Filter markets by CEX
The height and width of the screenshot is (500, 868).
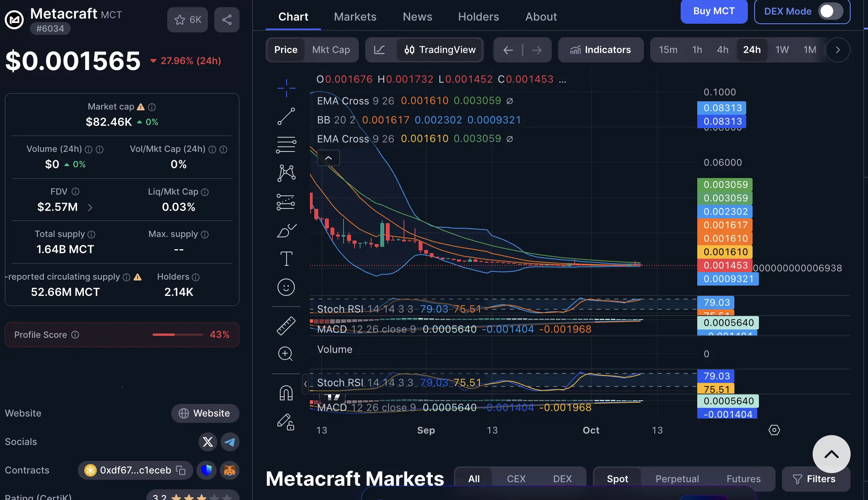coord(516,479)
